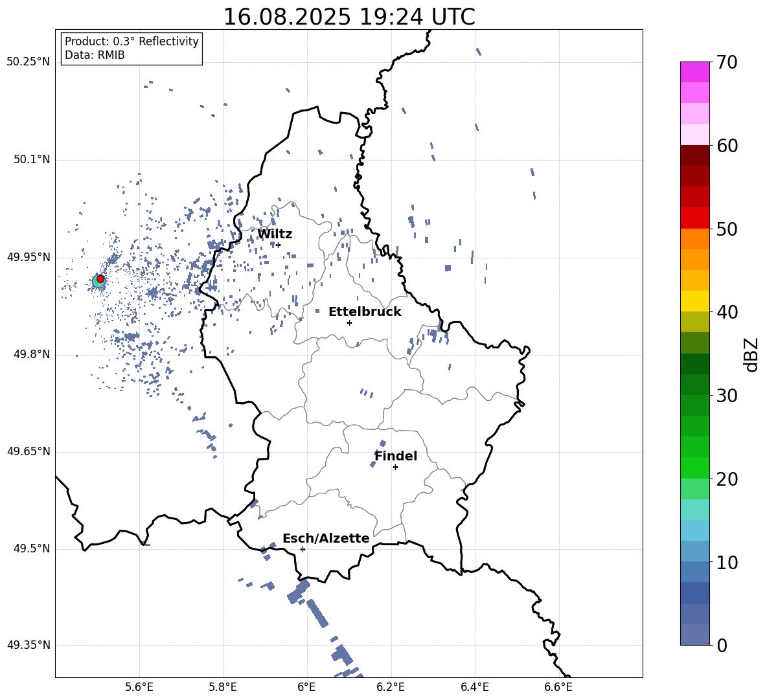Click the 6.4°E longitude label

pyautogui.click(x=474, y=687)
